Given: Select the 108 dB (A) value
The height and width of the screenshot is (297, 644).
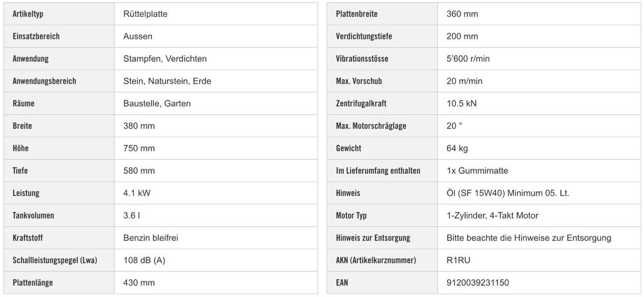Looking at the screenshot, I should [144, 260].
